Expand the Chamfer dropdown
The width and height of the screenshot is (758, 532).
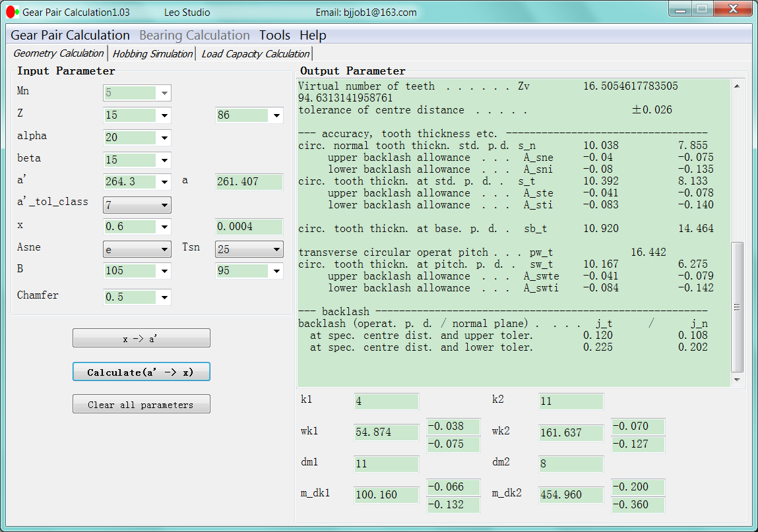coord(164,297)
